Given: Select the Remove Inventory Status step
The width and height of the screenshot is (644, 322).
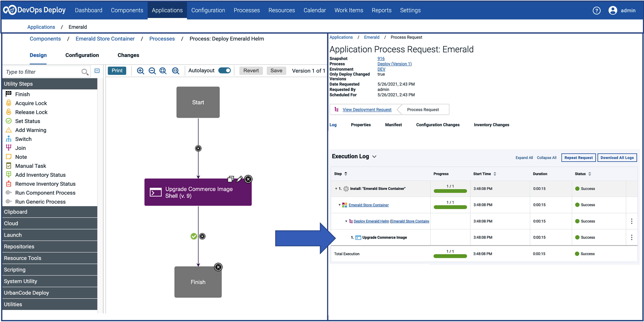Looking at the screenshot, I should (41, 184).
